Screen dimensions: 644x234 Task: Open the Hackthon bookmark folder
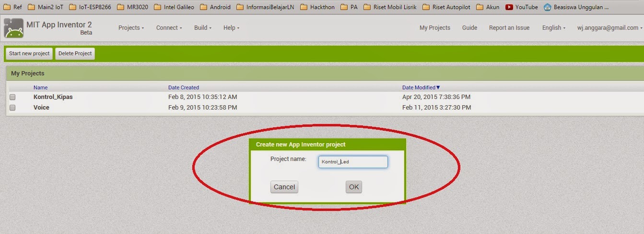(317, 7)
